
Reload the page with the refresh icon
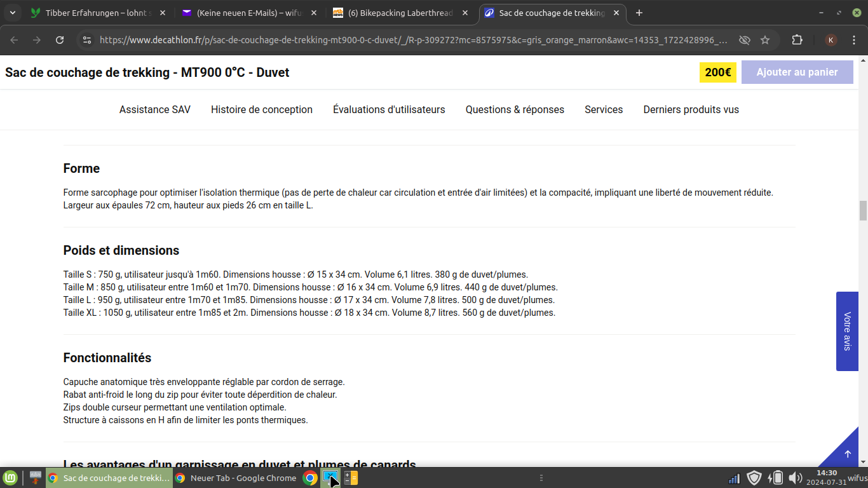coord(60,40)
